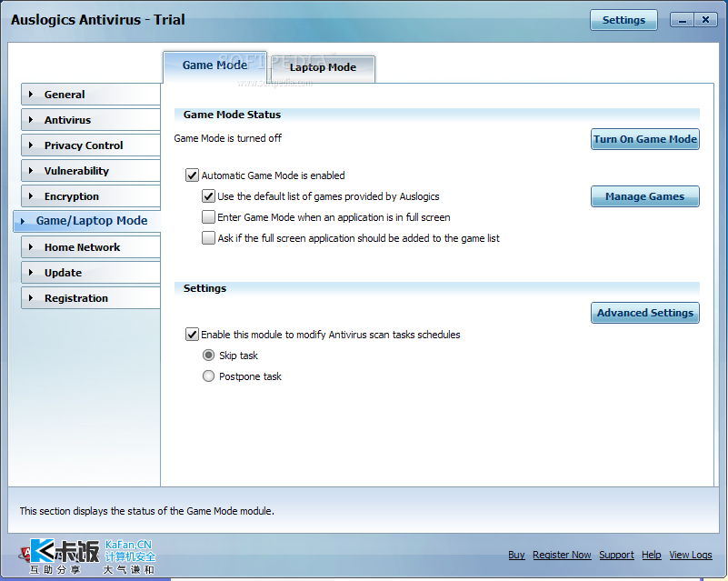Click the Manage Games button
The image size is (728, 581).
click(x=645, y=196)
